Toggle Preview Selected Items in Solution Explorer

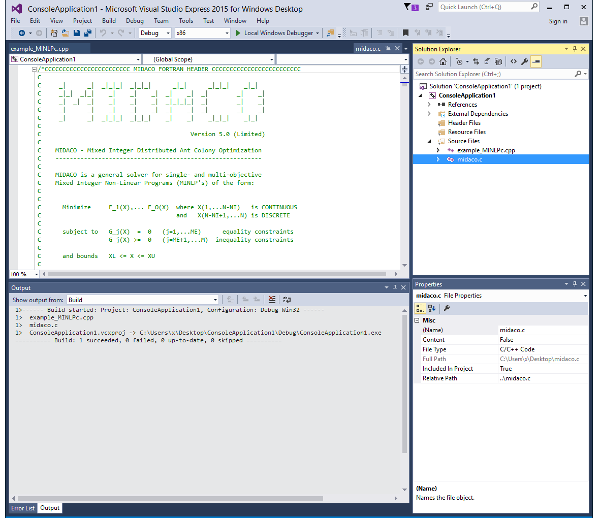[536, 62]
